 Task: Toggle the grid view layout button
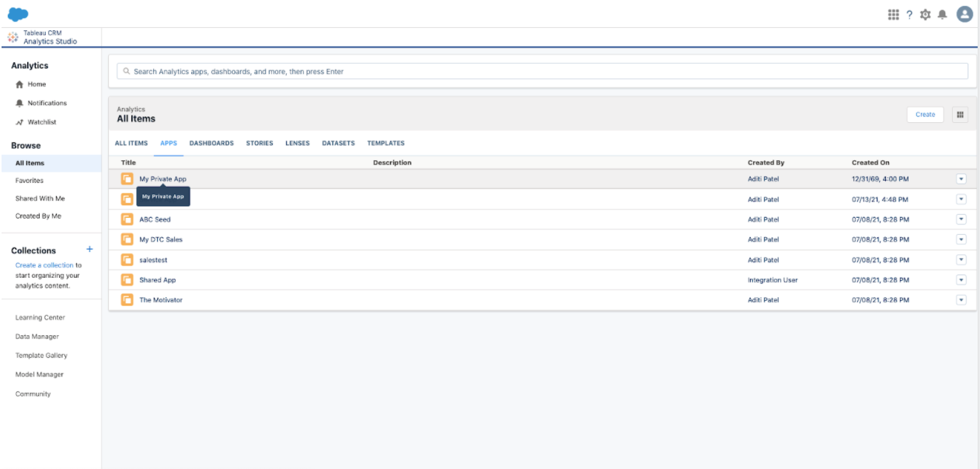click(x=961, y=114)
